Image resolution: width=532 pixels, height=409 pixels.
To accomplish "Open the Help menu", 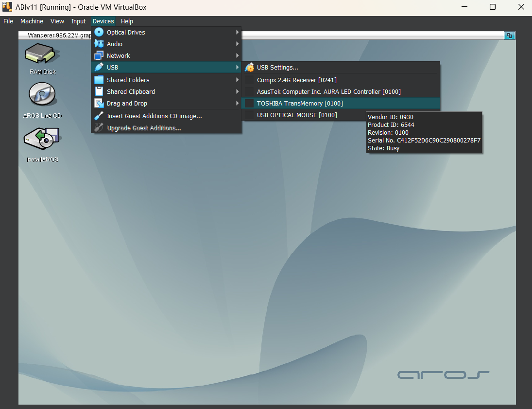I will (127, 21).
